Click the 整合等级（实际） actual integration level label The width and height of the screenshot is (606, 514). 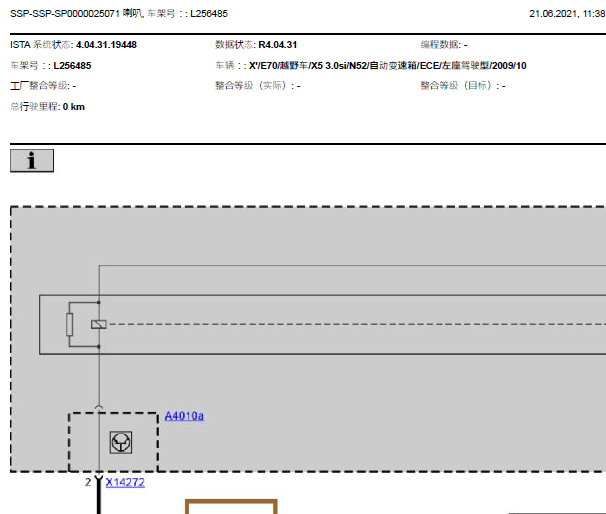[x=253, y=86]
